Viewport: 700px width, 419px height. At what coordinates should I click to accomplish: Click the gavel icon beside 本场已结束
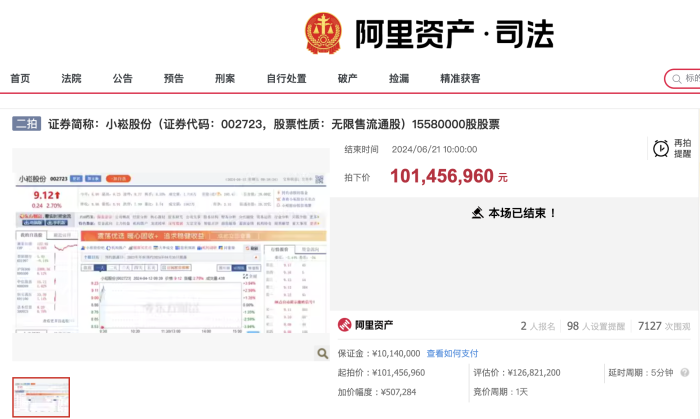[x=478, y=213]
